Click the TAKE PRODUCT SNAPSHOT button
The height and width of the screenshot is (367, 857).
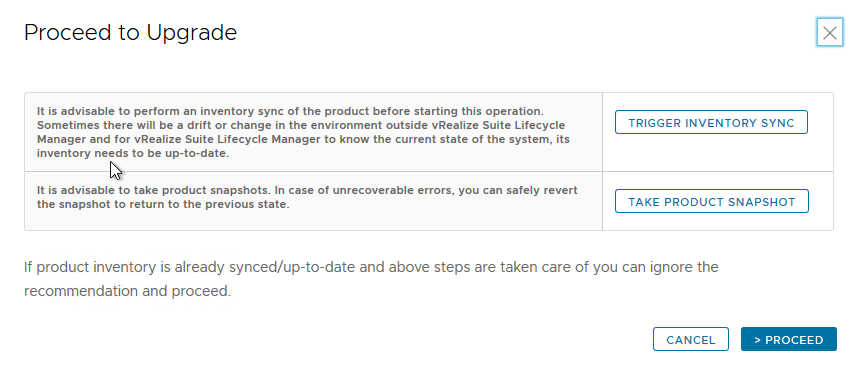(712, 201)
